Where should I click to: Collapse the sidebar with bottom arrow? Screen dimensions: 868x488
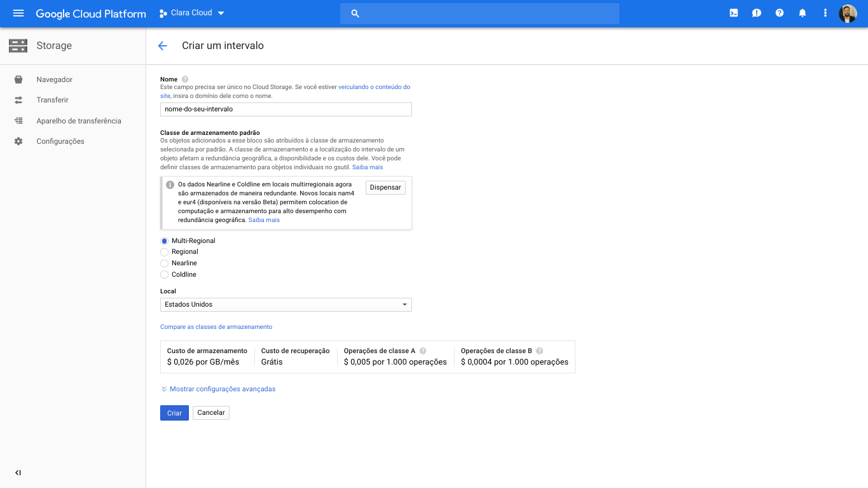(x=18, y=473)
